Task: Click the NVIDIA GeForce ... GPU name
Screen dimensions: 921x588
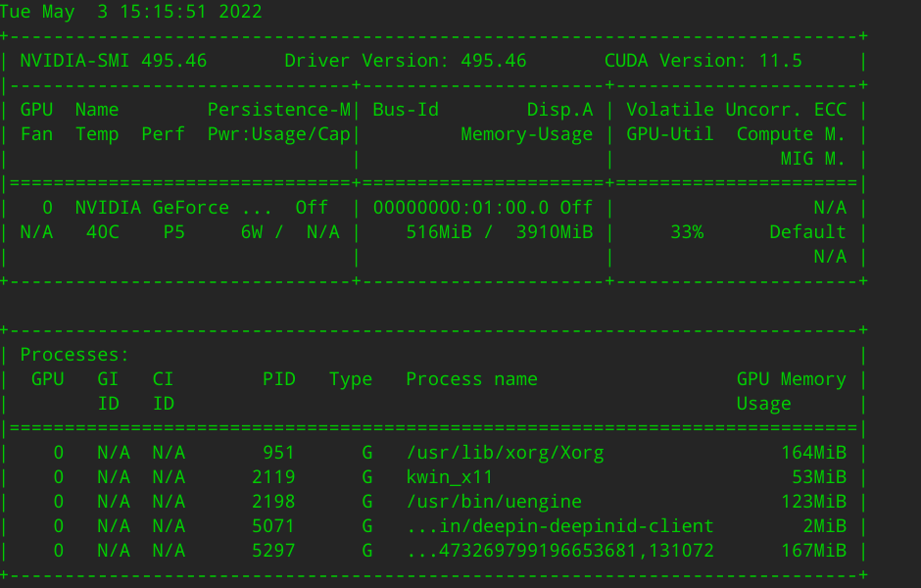Action: 173,208
